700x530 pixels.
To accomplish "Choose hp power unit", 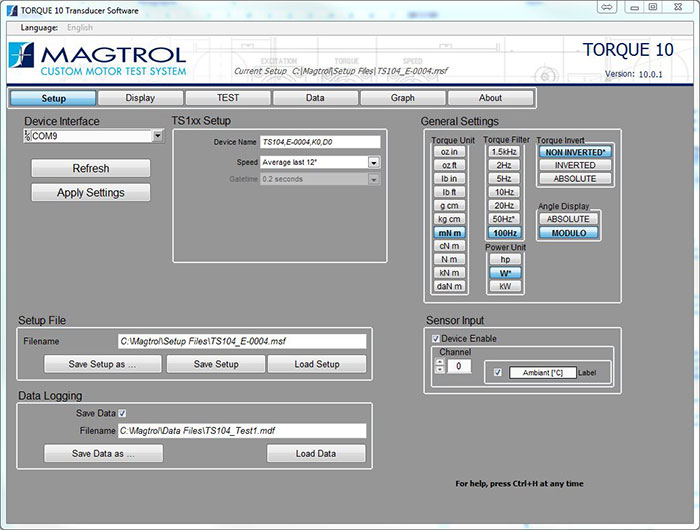I will click(x=505, y=259).
